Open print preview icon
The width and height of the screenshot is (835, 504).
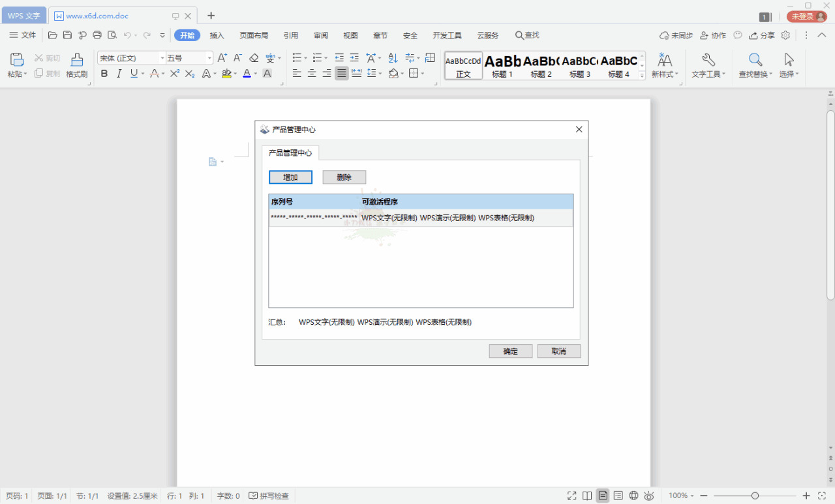point(112,35)
